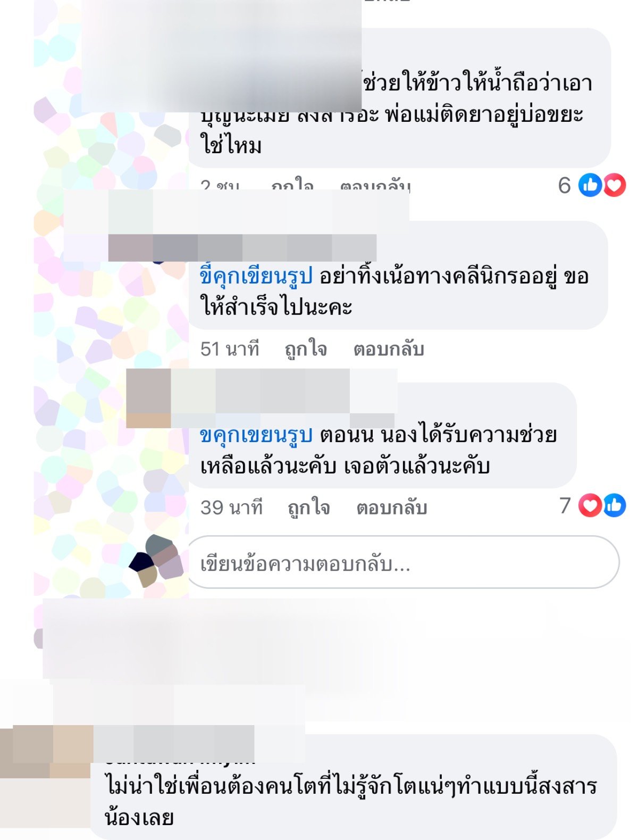Viewport: 638px width, 840px height.
Task: Tap ตอบกลับ under the 2 ชม. comment
Action: 375,185
